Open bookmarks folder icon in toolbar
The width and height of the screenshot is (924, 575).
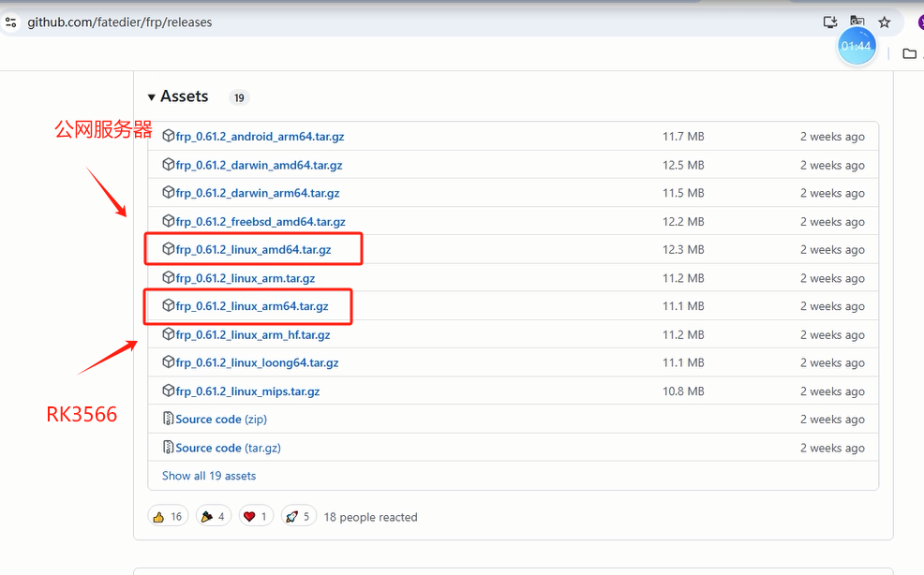(910, 53)
